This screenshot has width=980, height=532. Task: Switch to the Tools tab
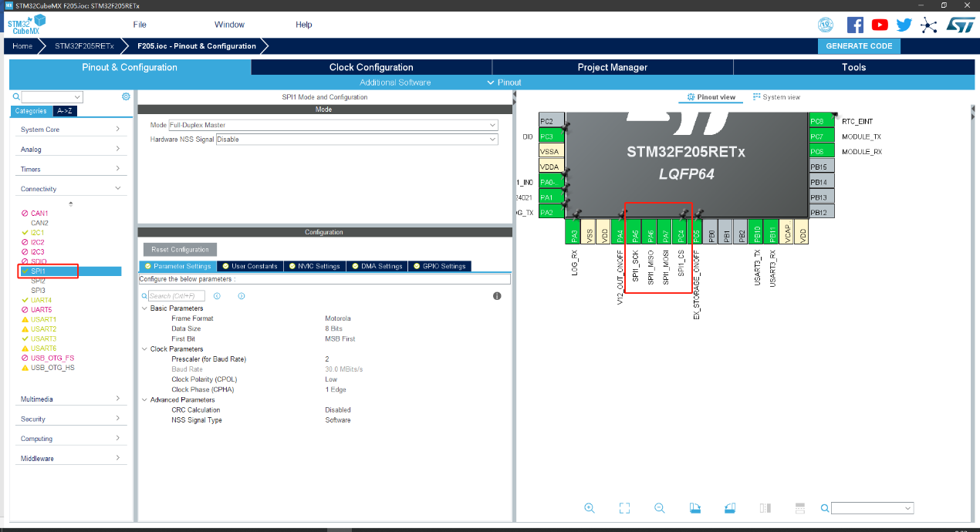click(x=853, y=67)
